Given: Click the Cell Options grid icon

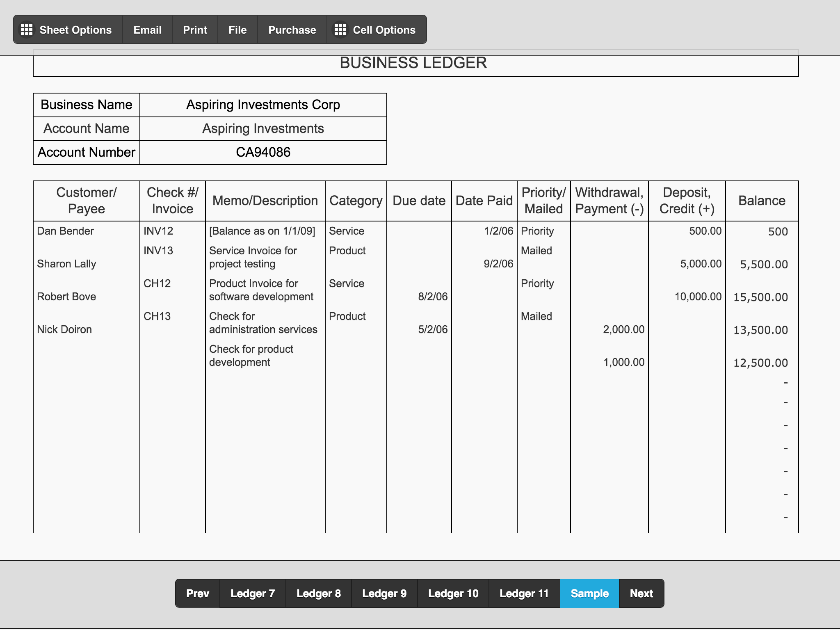Looking at the screenshot, I should [340, 30].
